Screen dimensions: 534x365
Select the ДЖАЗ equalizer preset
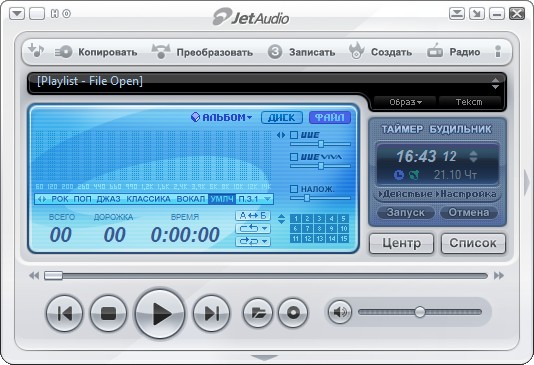click(108, 199)
